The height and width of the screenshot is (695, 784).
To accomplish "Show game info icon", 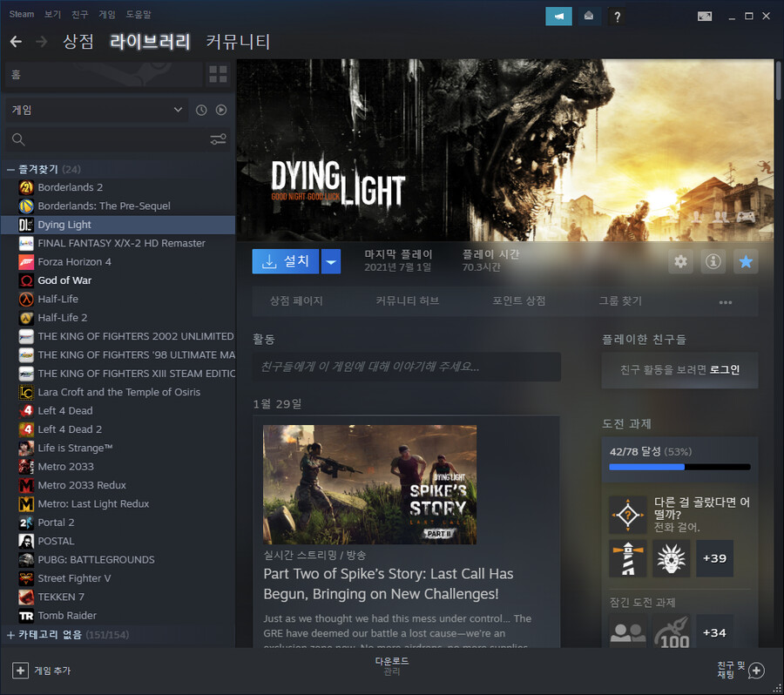I will pos(713,261).
